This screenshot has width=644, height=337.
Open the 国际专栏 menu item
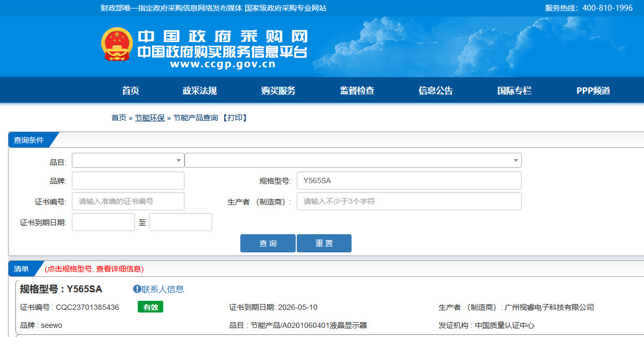click(514, 91)
